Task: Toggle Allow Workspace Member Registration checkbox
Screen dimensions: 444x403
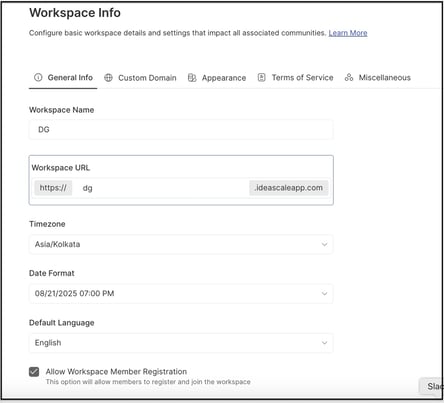Action: click(x=34, y=372)
